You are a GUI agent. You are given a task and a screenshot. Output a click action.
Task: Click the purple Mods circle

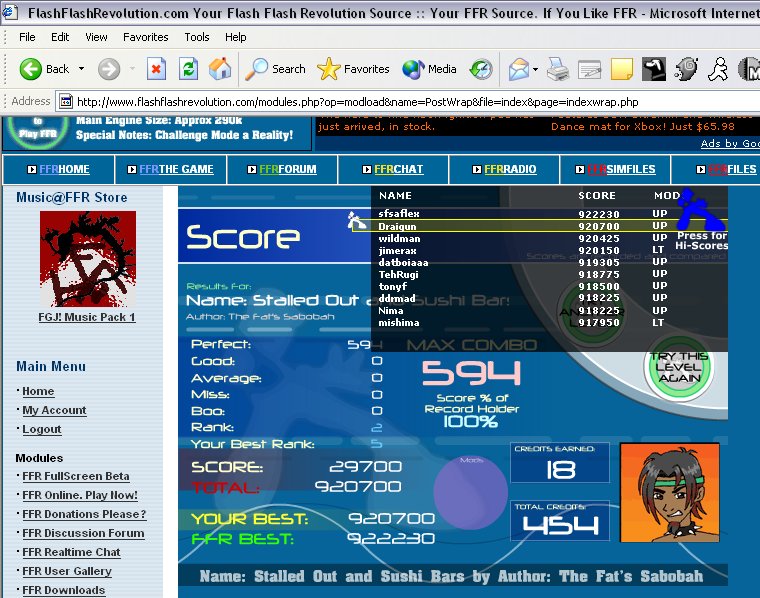(470, 491)
